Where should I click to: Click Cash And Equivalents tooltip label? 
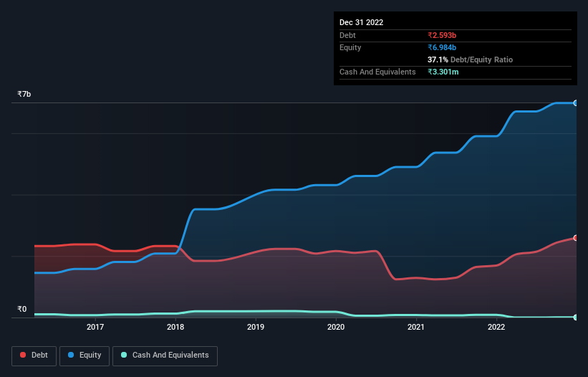(377, 72)
